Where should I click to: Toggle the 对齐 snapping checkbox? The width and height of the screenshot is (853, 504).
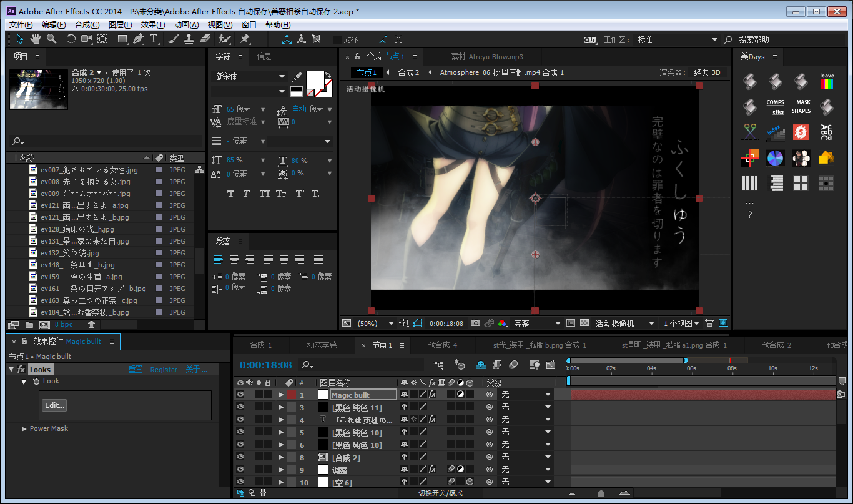(x=337, y=39)
